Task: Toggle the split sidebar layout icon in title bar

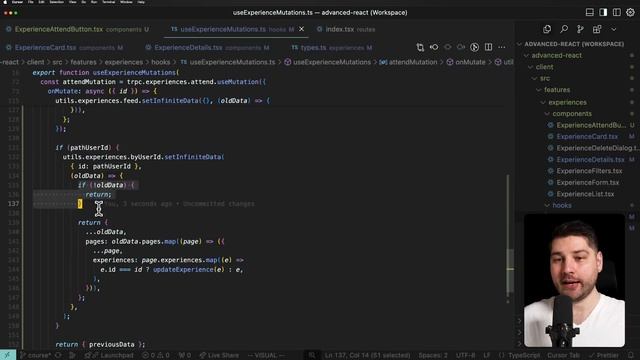Action: (x=616, y=12)
